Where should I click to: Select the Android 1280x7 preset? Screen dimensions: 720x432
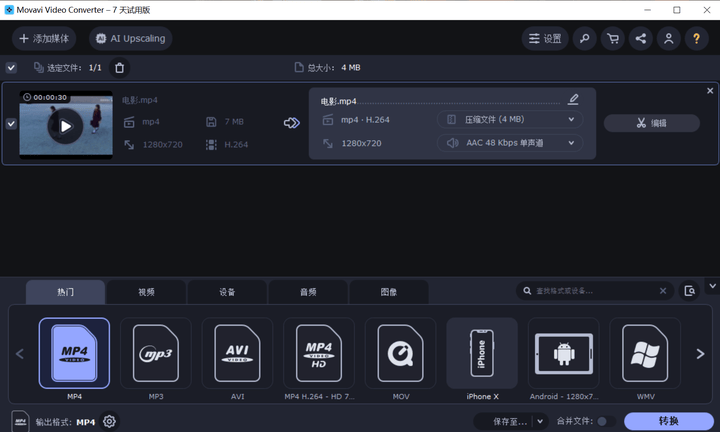[564, 353]
